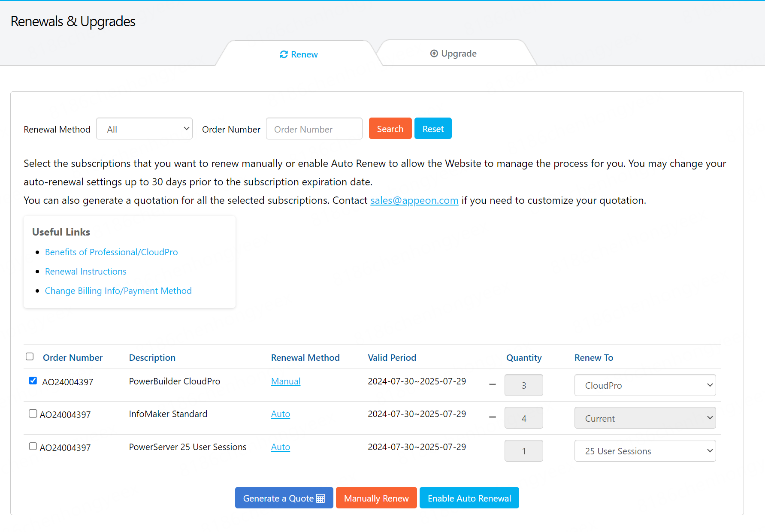Switch to the Renew tab
The image size is (765, 532).
pyautogui.click(x=299, y=54)
